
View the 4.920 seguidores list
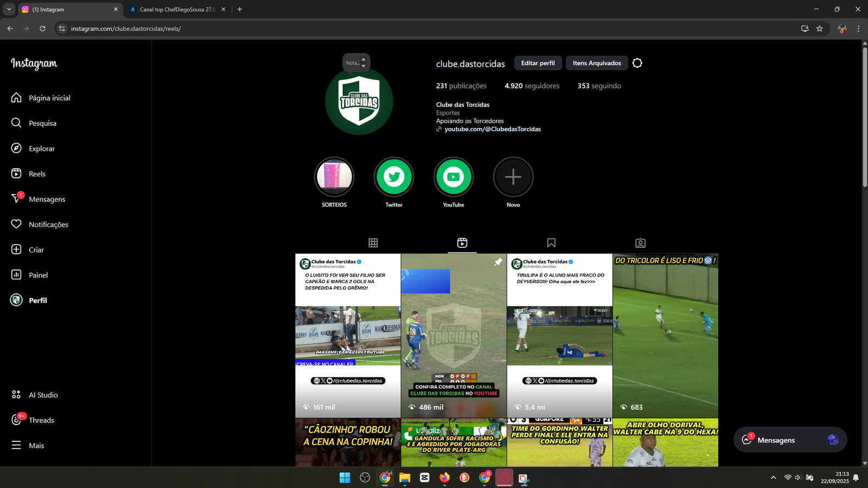[x=532, y=86]
